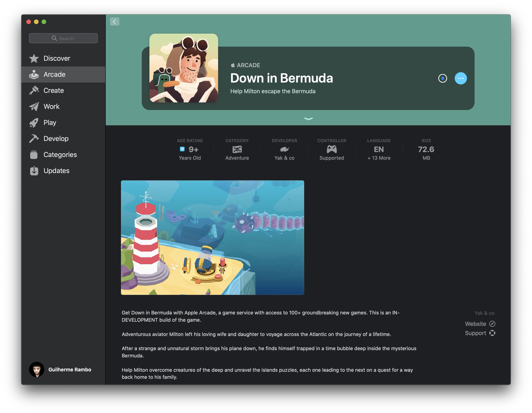This screenshot has width=532, height=413.
Task: Click the Search field
Action: tap(63, 38)
